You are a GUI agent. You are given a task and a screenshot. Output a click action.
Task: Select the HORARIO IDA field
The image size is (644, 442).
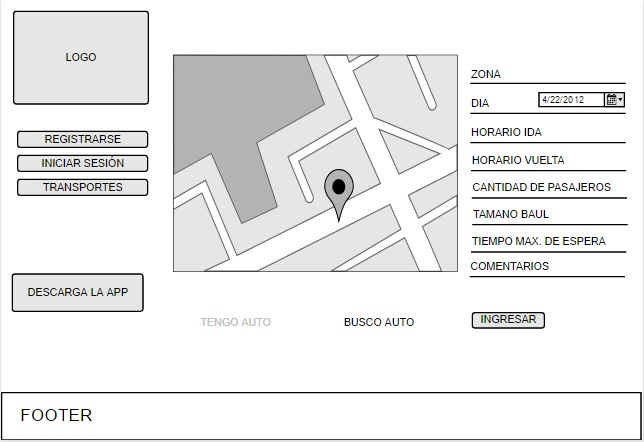[x=547, y=133]
